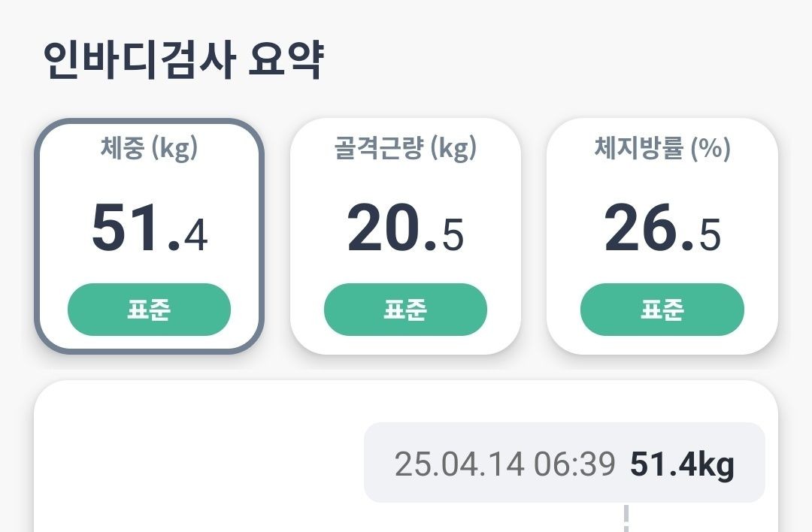Click the 06:39 time in the tooltip
Screen dimensions: 812x532
coord(574,464)
